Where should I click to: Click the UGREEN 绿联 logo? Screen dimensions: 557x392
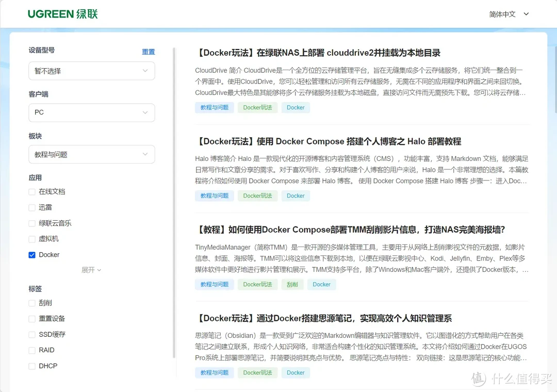62,14
